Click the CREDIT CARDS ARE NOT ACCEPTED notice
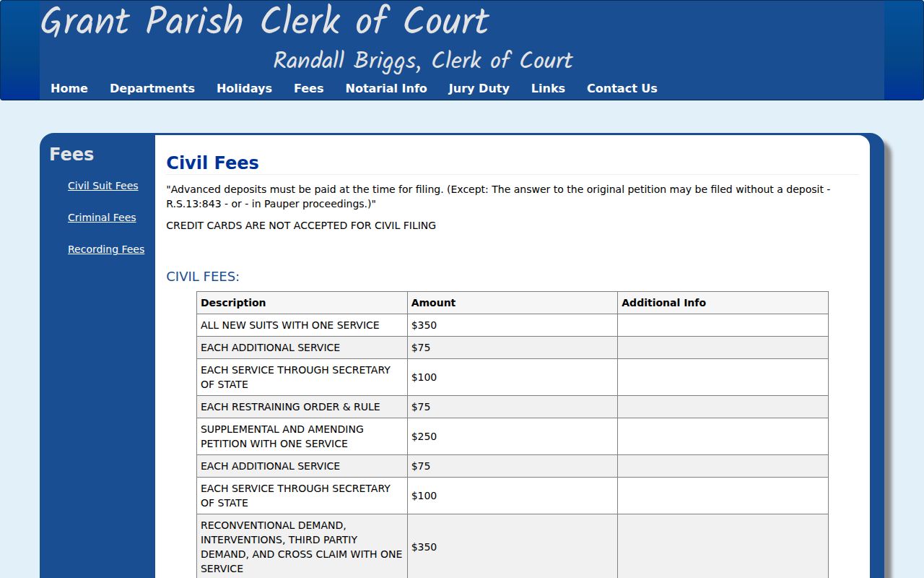924x578 pixels. 301,225
